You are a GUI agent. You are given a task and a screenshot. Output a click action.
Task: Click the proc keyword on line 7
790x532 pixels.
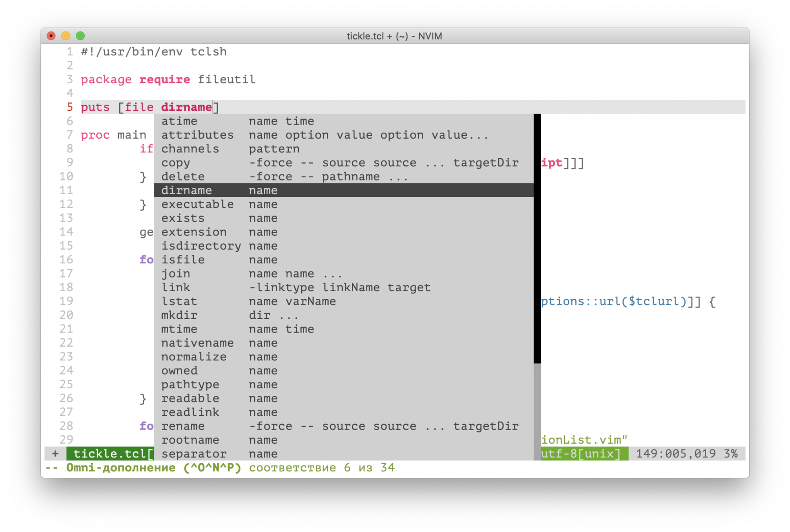(x=95, y=135)
